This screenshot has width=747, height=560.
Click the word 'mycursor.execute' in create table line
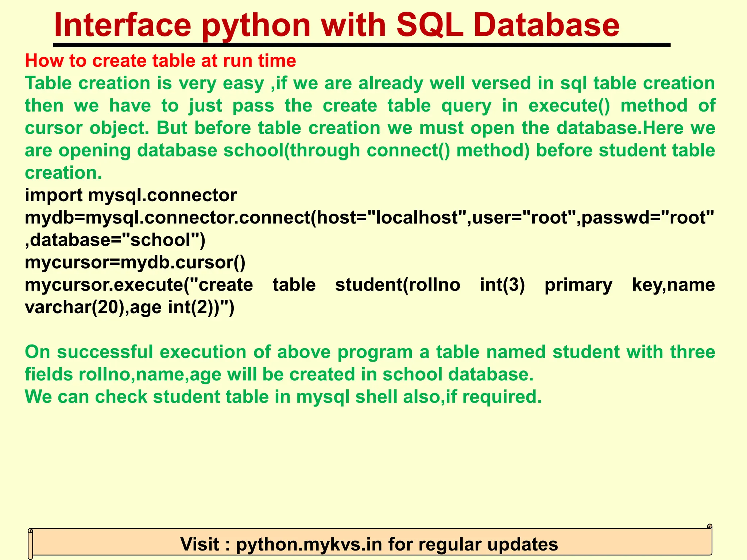click(x=104, y=285)
